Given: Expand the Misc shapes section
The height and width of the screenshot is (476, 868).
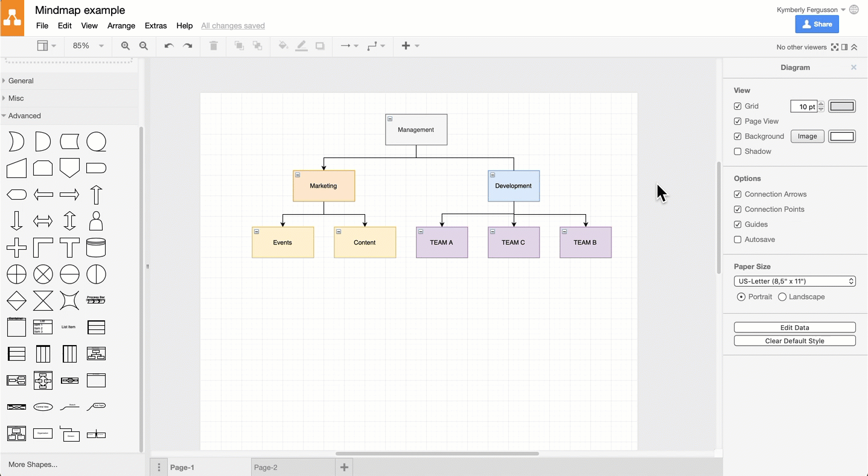Looking at the screenshot, I should (x=69, y=98).
